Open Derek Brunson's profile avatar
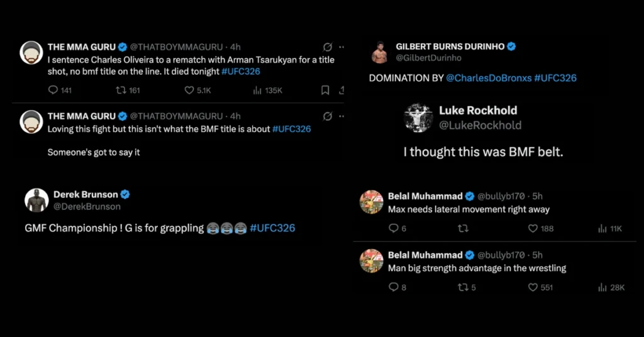The height and width of the screenshot is (337, 644). [36, 200]
